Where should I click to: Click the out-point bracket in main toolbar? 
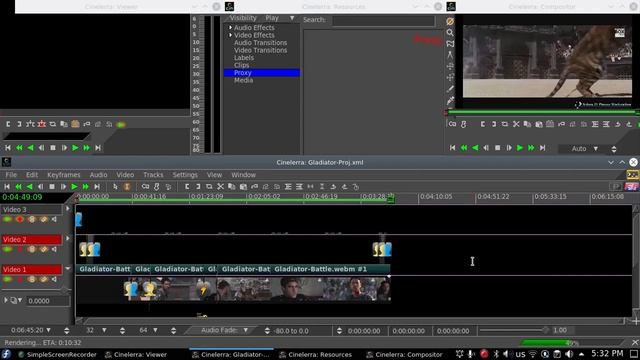pyautogui.click(x=198, y=187)
